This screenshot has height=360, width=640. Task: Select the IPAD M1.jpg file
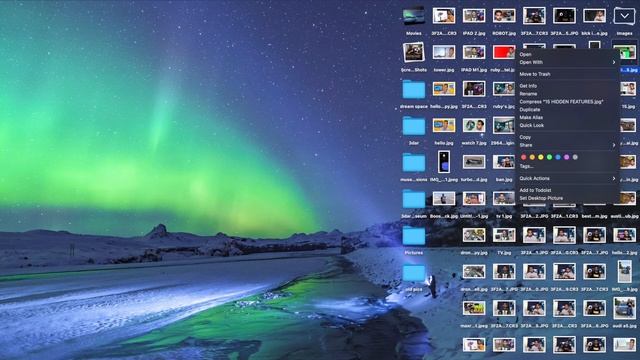point(474,52)
